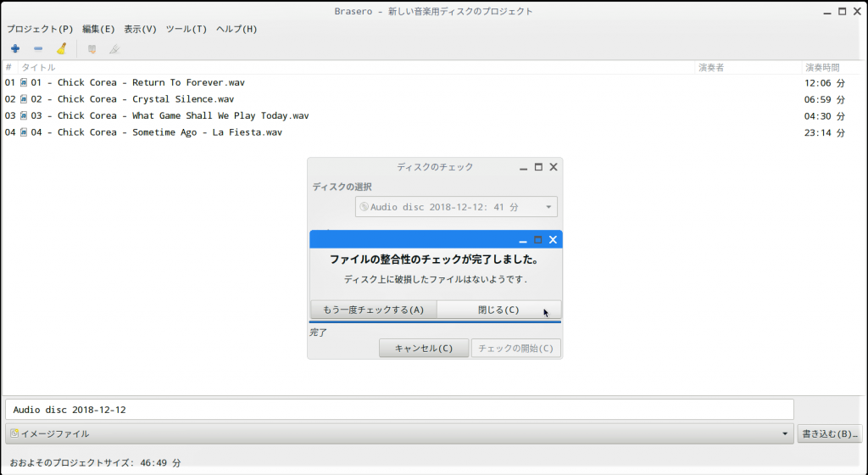Click the insert-pause toolbar icon
This screenshot has height=475, width=868.
(92, 48)
